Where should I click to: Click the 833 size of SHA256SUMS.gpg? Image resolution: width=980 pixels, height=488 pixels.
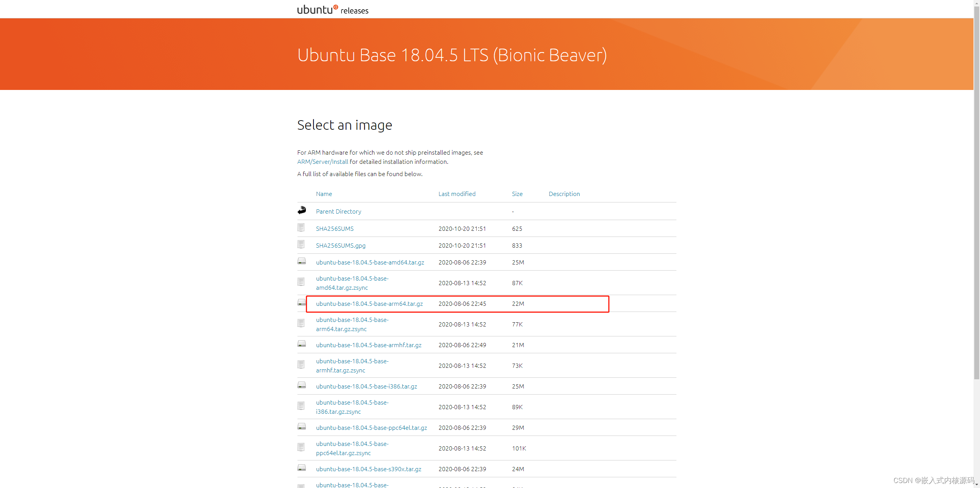pos(517,245)
